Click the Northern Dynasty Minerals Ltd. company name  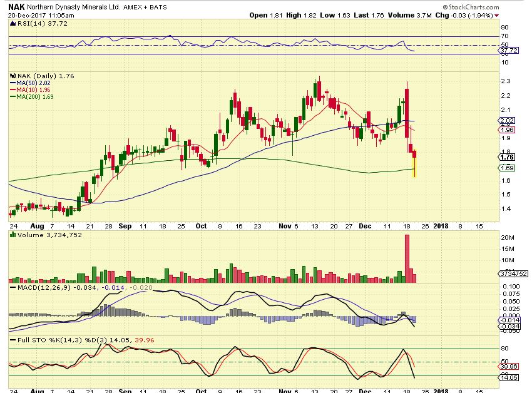pos(73,7)
